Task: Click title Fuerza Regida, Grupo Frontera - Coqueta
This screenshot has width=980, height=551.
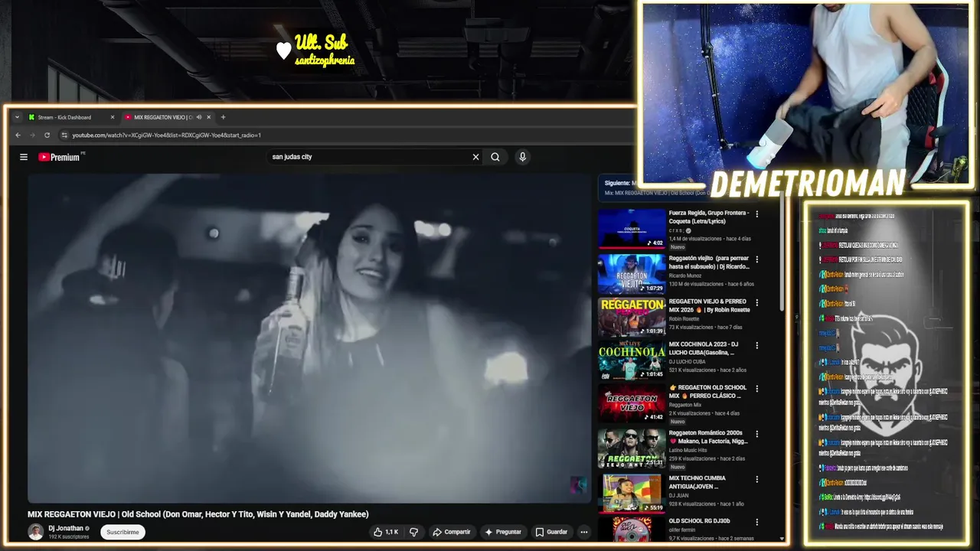Action: (709, 217)
